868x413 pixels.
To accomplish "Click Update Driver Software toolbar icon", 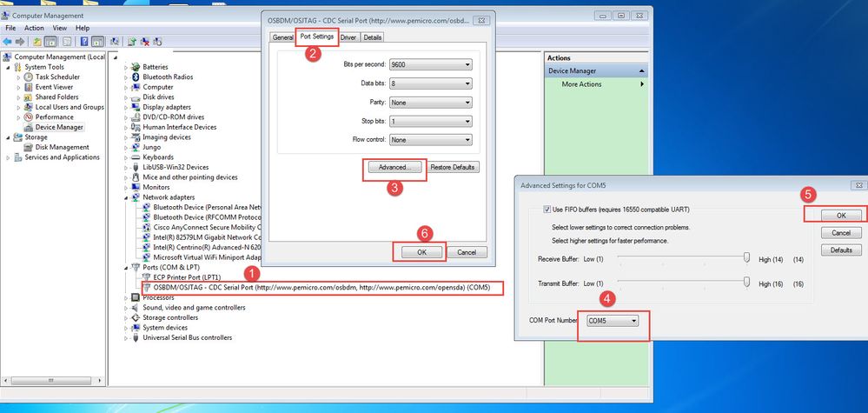I will coord(132,42).
